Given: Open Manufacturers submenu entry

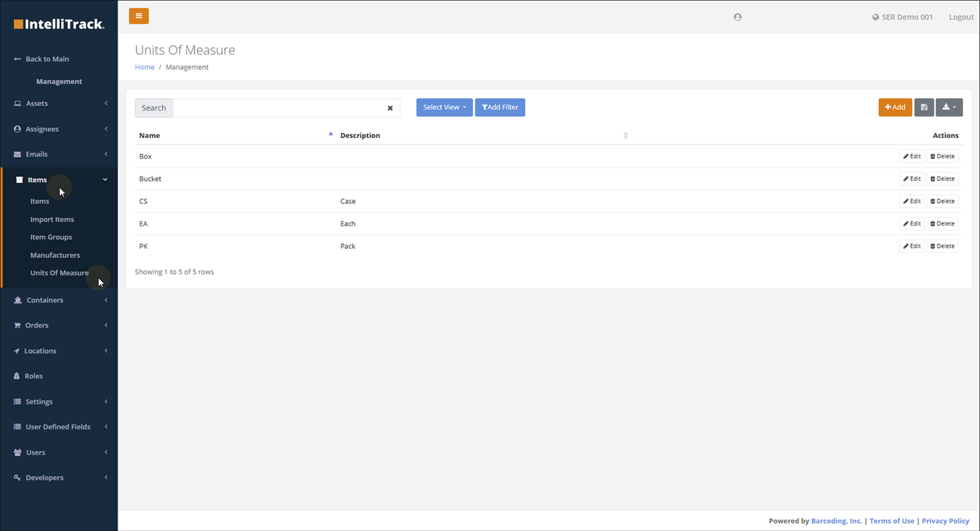Looking at the screenshot, I should (x=55, y=255).
